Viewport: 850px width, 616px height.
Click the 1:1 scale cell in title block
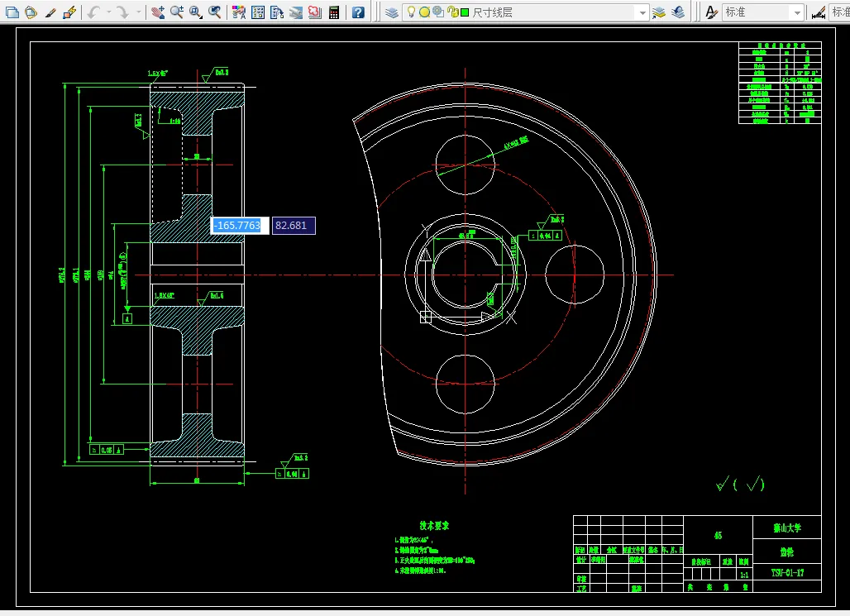click(744, 575)
